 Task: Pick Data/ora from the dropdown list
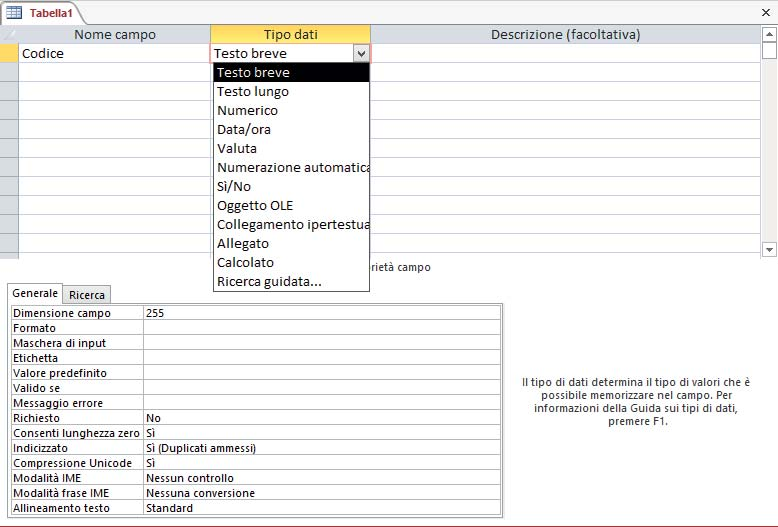(244, 130)
